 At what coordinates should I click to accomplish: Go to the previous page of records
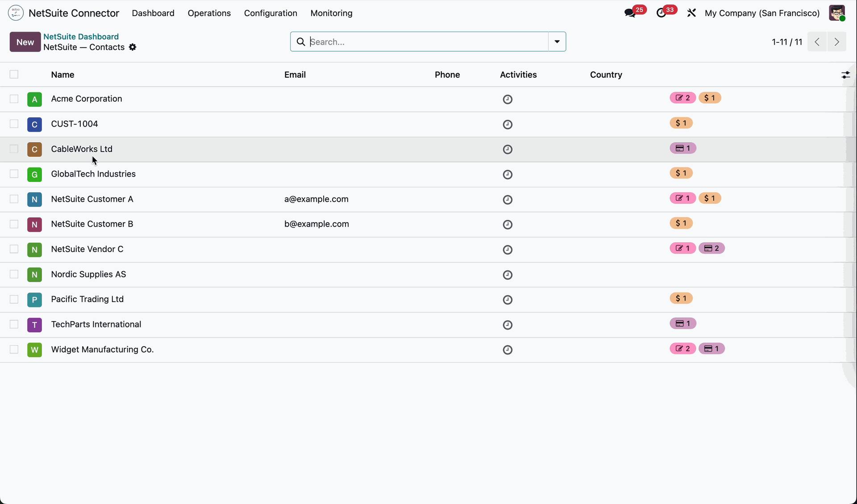pyautogui.click(x=817, y=42)
